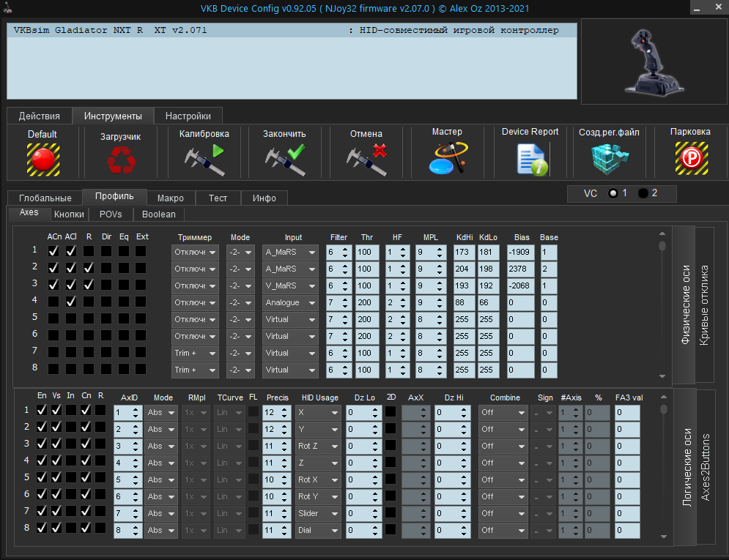729x560 pixels.
Task: Toggle ACn checkbox for physical axis 1
Action: coord(53,251)
